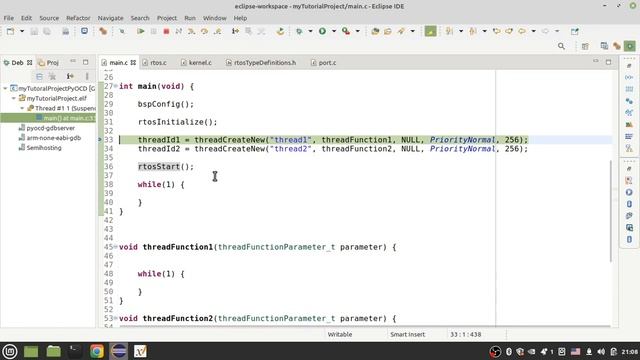Open the Terminal from taskbar
640x360 pixels.
pyautogui.click(x=75, y=351)
